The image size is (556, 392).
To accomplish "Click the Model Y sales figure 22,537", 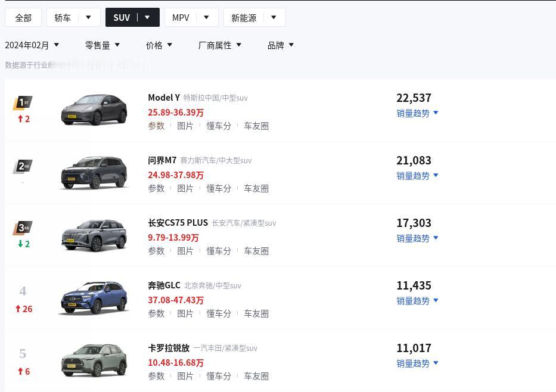I will tap(414, 98).
